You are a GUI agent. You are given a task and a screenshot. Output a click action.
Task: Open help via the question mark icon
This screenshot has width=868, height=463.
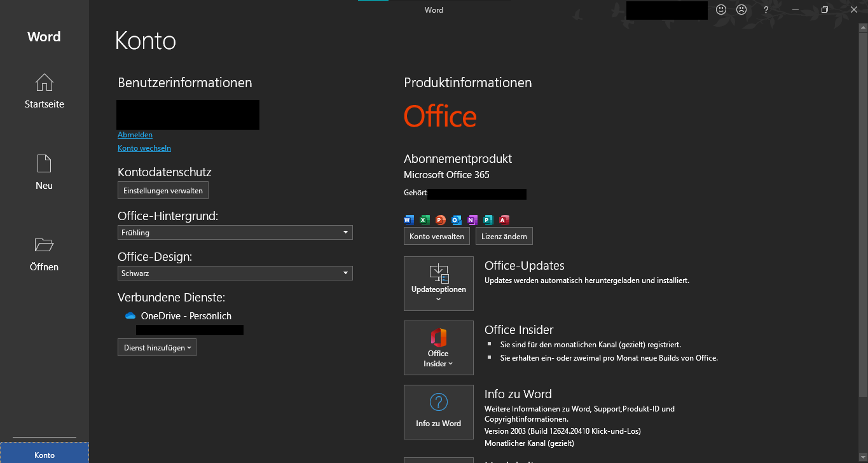(766, 10)
